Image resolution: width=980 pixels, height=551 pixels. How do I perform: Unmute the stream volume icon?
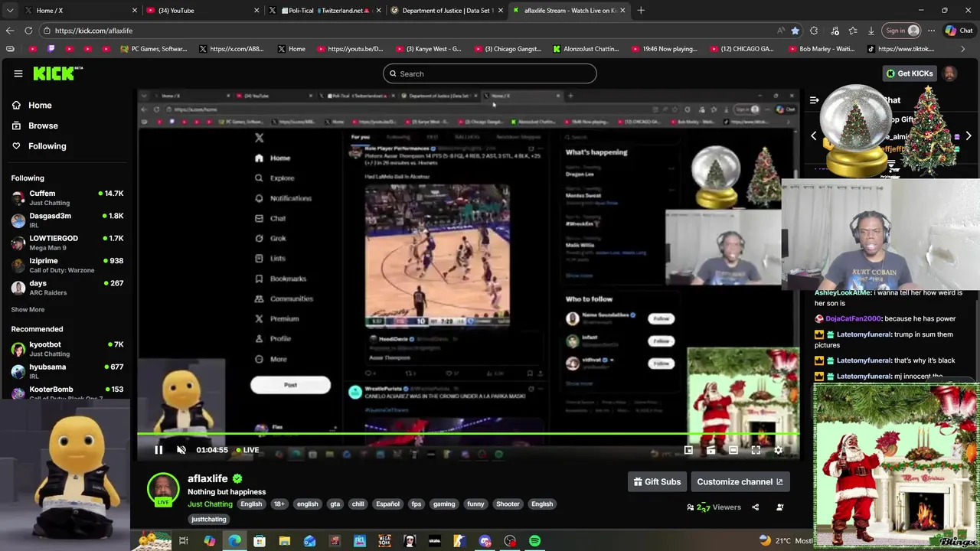pyautogui.click(x=181, y=450)
